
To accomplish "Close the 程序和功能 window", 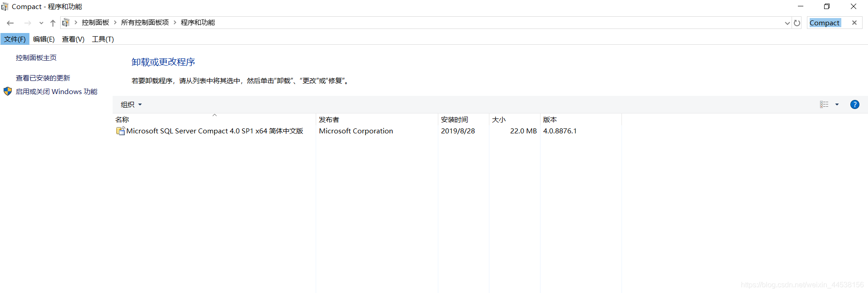I will click(x=854, y=6).
